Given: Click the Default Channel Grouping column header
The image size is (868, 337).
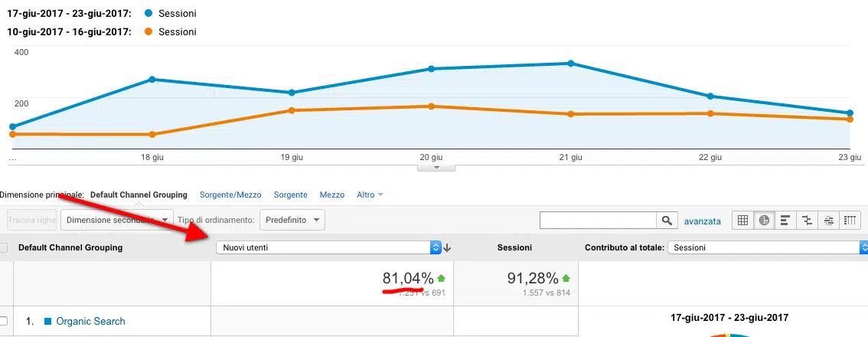Looking at the screenshot, I should pyautogui.click(x=70, y=247).
